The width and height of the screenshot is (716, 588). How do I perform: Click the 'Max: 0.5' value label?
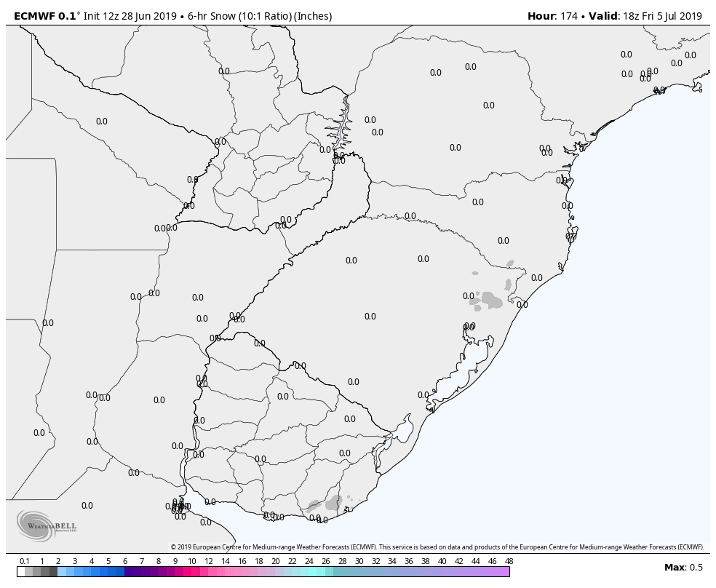click(683, 568)
